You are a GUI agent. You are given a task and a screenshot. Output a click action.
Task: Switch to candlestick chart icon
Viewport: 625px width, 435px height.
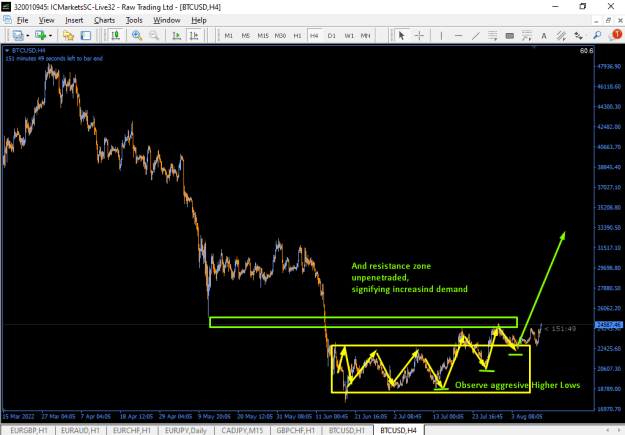116,35
